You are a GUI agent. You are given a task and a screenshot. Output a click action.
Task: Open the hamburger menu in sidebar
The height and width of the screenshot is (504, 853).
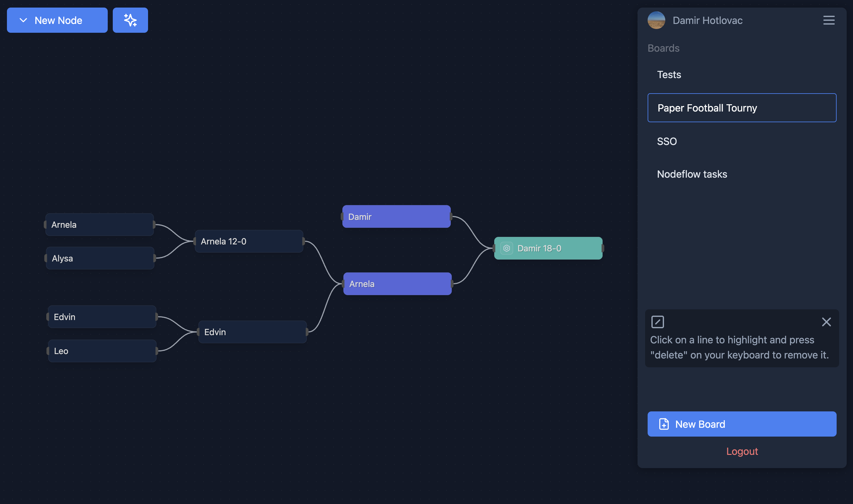pyautogui.click(x=828, y=20)
